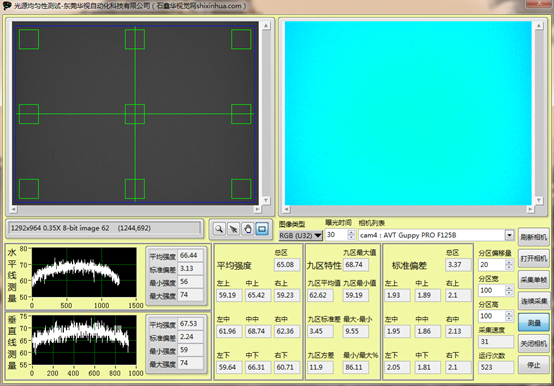Click the 最小/最大% value 86.11
The width and height of the screenshot is (554, 386).
(x=355, y=367)
